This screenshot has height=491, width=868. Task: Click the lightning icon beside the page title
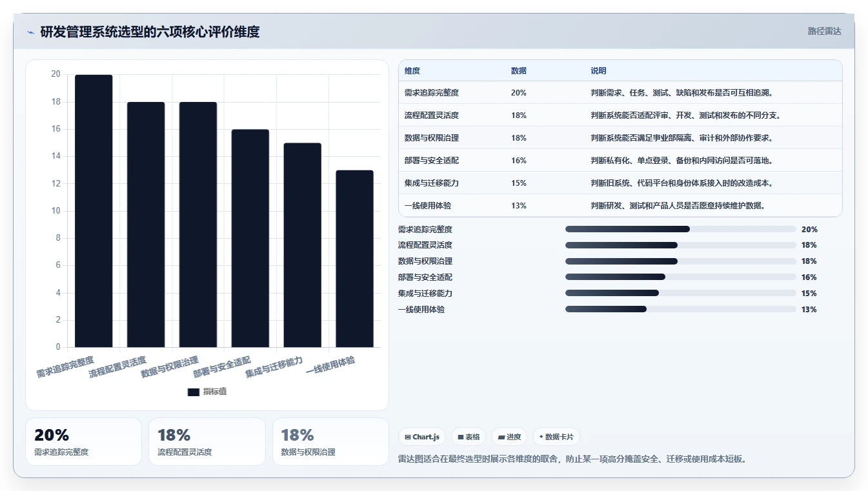point(30,32)
